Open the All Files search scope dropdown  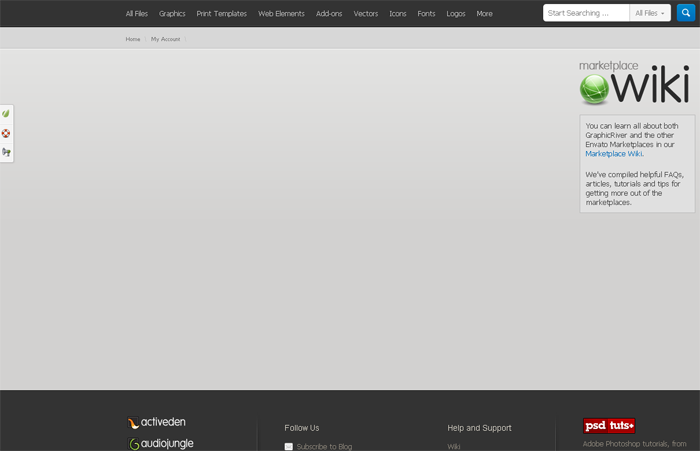tap(650, 13)
